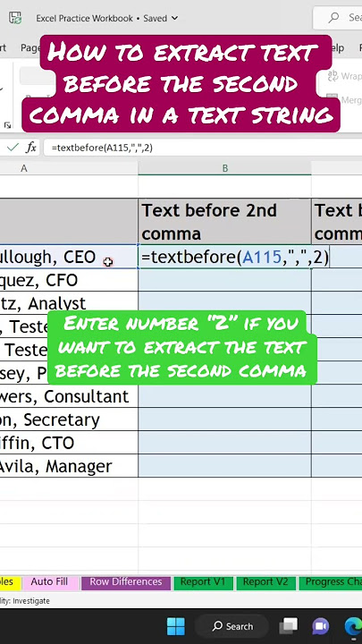Viewport: 362px width, 644px height.
Task: Launch Microsoft Edge from taskbar
Action: 353,626
